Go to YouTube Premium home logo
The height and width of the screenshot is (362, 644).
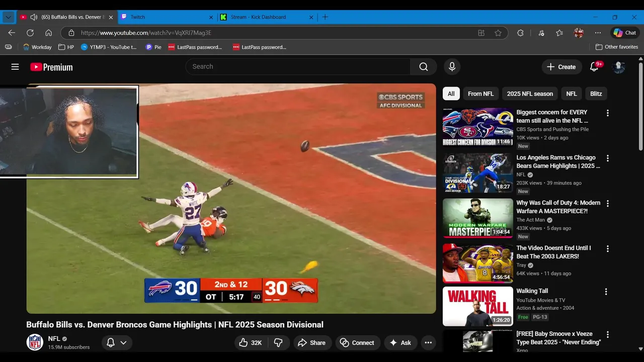point(51,67)
